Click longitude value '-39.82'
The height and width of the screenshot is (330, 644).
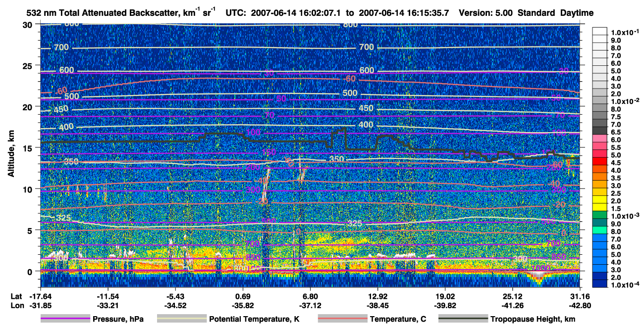pos(445,305)
